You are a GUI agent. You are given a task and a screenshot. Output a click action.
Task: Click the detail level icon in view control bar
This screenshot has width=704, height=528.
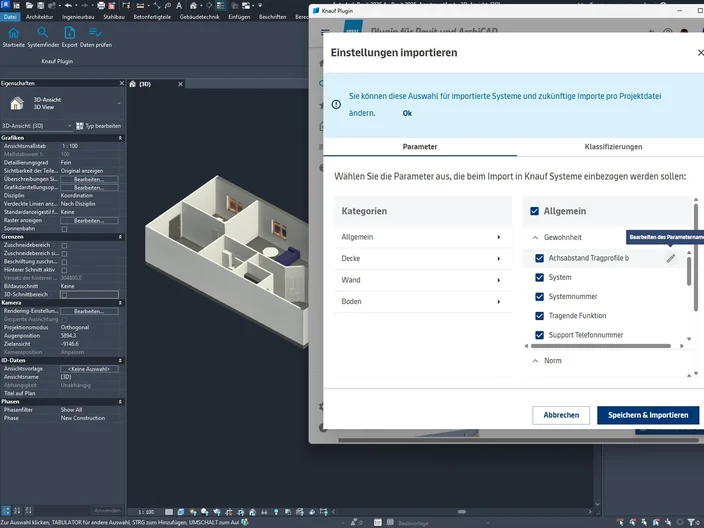[x=169, y=511]
